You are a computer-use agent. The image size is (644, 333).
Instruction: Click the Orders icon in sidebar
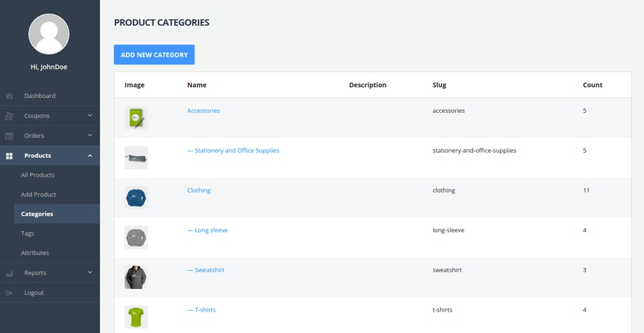click(9, 136)
